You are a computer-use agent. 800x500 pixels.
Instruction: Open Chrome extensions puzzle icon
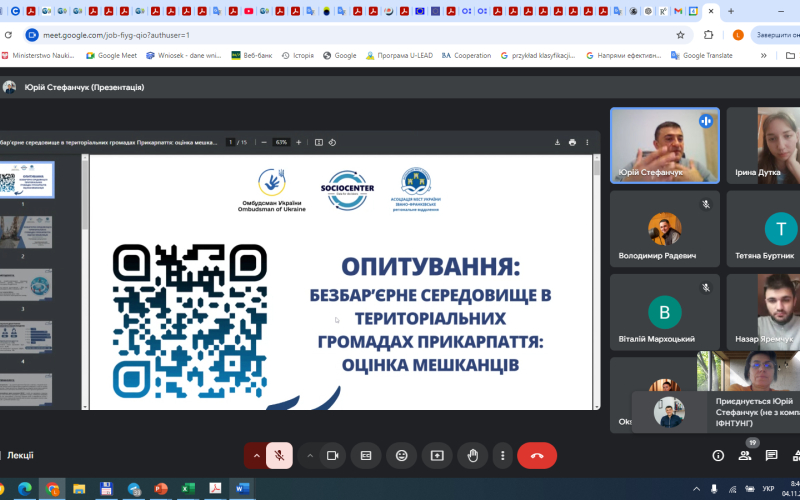pyautogui.click(x=708, y=35)
